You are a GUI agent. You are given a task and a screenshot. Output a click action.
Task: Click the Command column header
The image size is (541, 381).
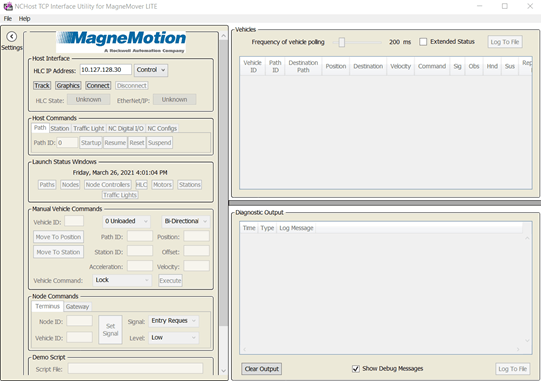[x=432, y=66]
